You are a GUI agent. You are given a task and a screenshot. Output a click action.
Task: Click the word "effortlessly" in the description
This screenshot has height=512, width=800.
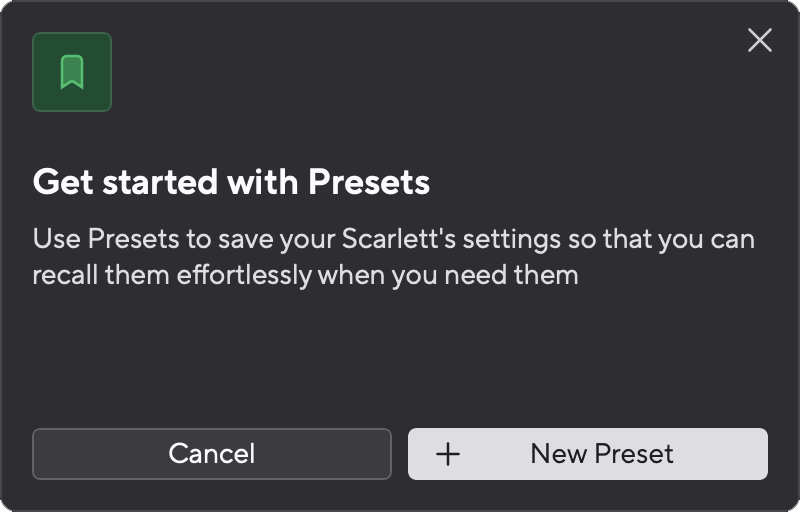tap(245, 274)
